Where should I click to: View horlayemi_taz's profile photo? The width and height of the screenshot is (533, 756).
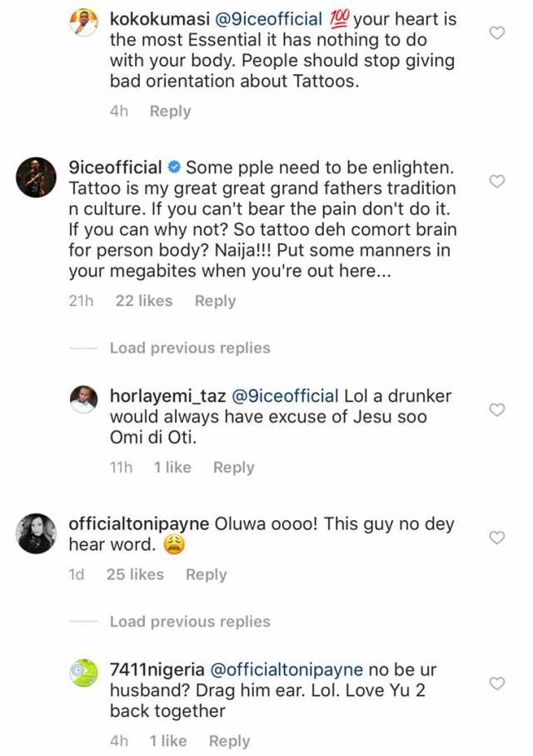click(x=83, y=399)
